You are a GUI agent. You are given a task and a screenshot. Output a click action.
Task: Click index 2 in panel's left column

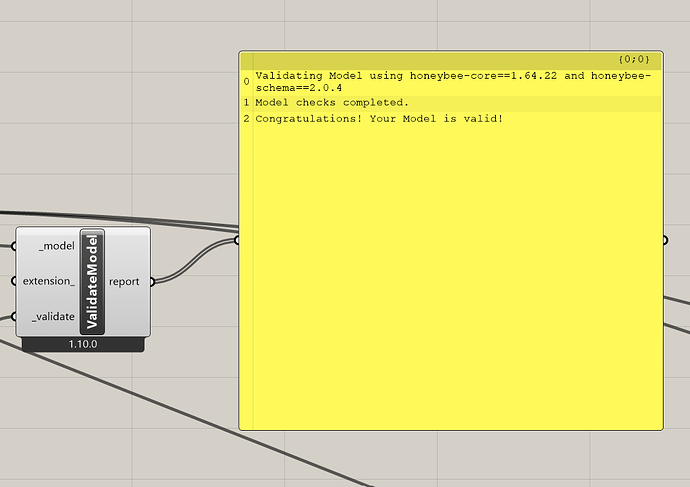coord(246,119)
